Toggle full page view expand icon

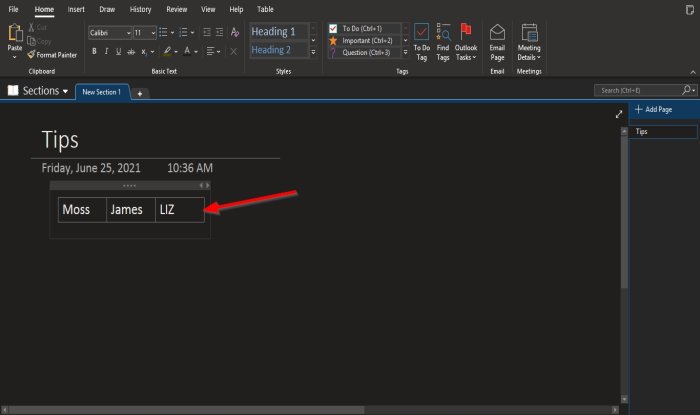pos(619,114)
